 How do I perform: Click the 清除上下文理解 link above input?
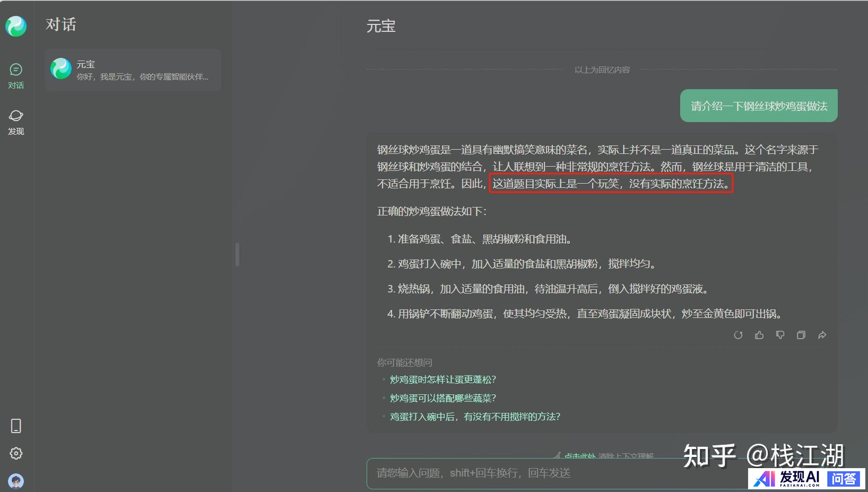[609, 455]
